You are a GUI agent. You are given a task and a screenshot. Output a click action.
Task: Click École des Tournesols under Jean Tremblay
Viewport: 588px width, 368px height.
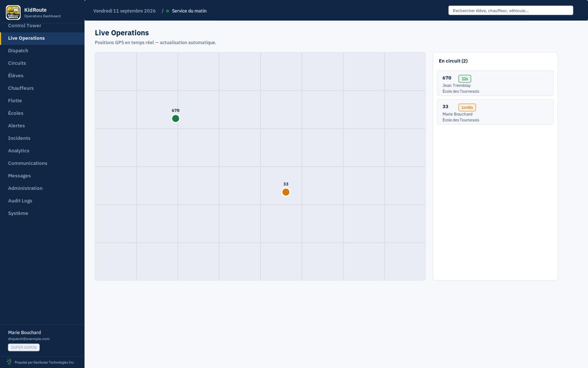click(461, 91)
